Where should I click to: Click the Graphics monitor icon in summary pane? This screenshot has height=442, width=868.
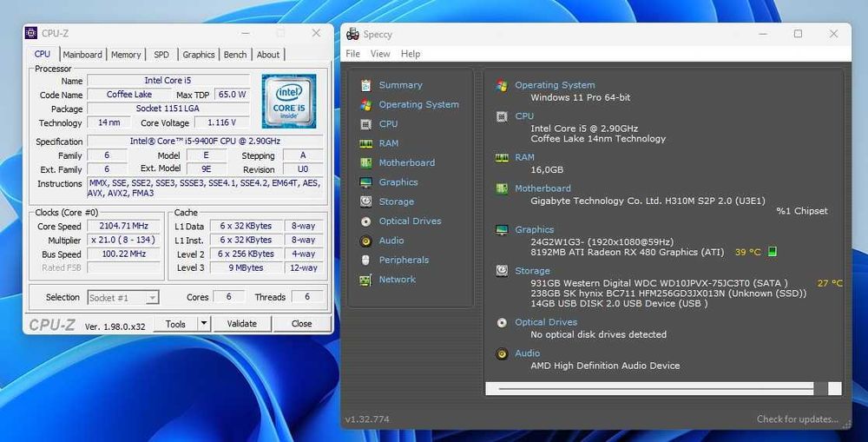pos(502,230)
